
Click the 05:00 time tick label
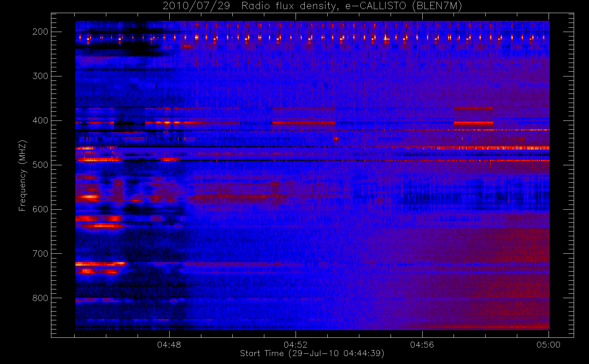(x=549, y=345)
